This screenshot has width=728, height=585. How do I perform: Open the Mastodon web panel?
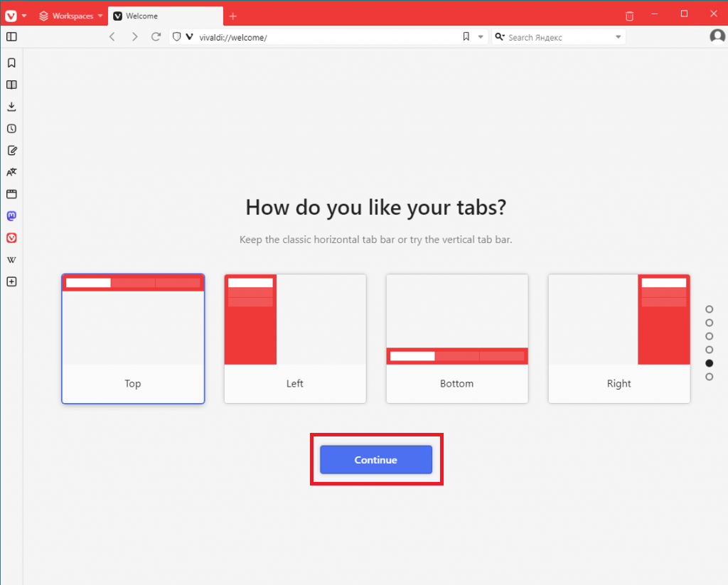pos(11,216)
